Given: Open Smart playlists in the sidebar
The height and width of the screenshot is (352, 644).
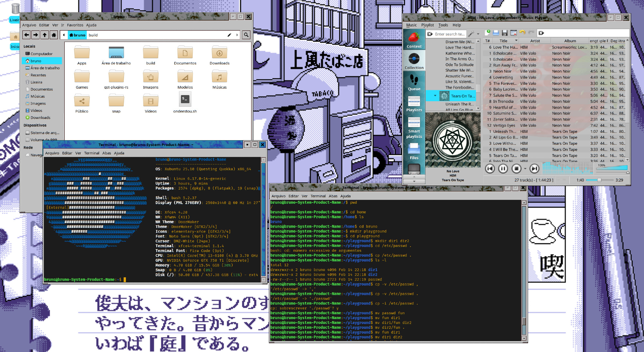Looking at the screenshot, I should [x=414, y=128].
